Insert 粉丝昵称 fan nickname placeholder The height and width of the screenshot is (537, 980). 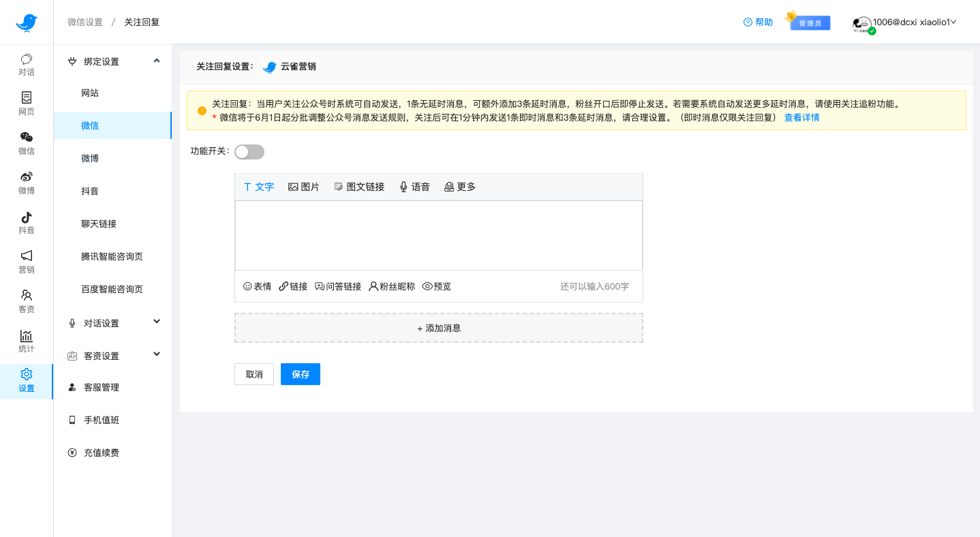point(391,286)
